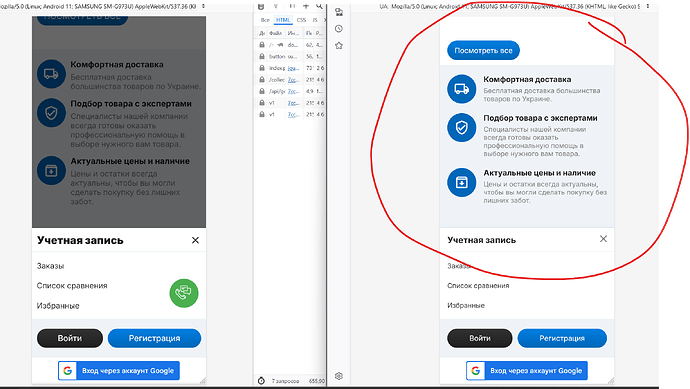Switch to the HTML filter tab
Image resolution: width=690 pixels, height=389 pixels.
283,20
